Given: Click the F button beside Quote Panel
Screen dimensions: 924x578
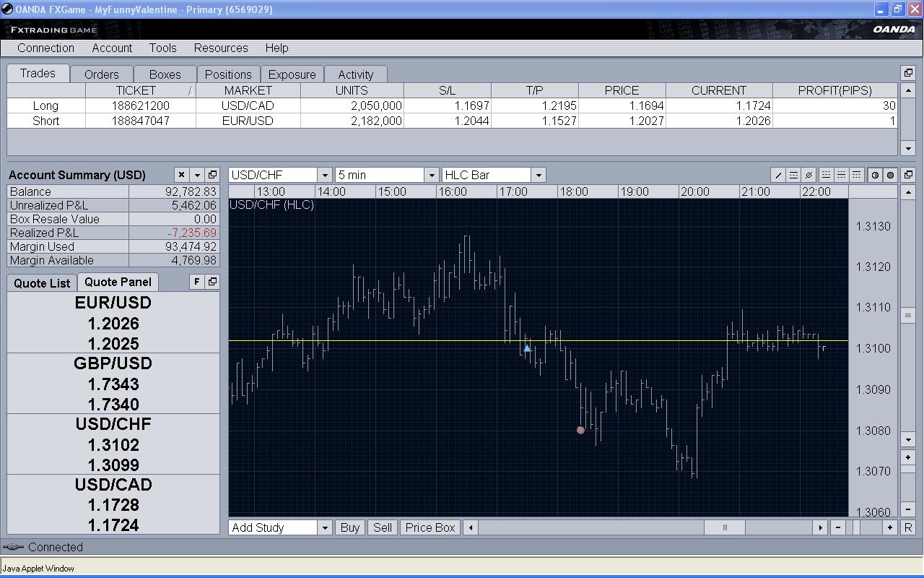Looking at the screenshot, I should [196, 282].
